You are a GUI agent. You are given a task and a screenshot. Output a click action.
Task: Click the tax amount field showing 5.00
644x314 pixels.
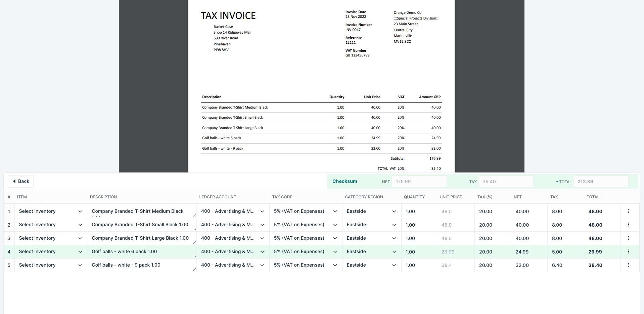566,251
